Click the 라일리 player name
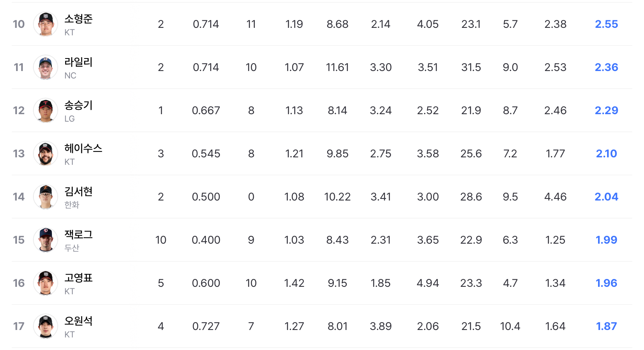This screenshot has width=644, height=350. point(79,62)
